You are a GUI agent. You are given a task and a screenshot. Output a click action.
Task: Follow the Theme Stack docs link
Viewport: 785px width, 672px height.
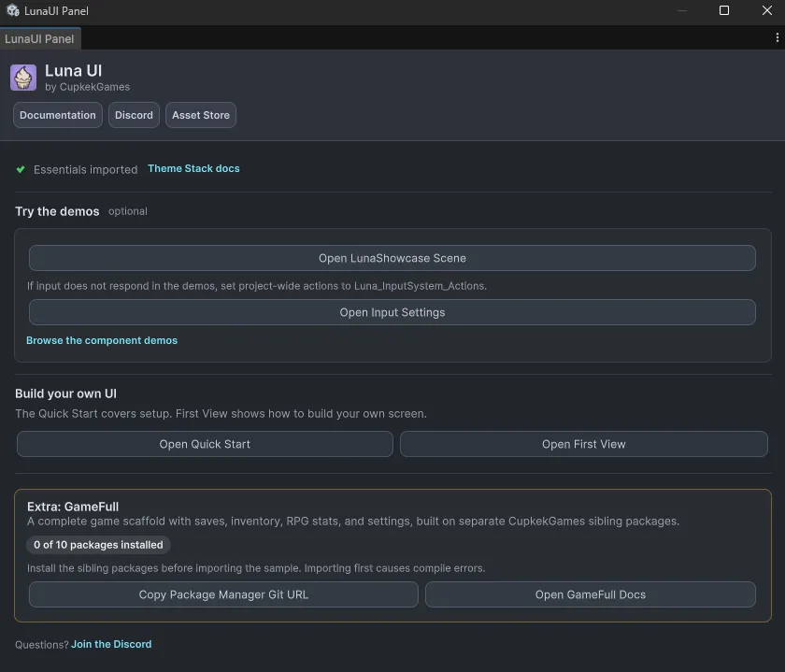pyautogui.click(x=193, y=169)
